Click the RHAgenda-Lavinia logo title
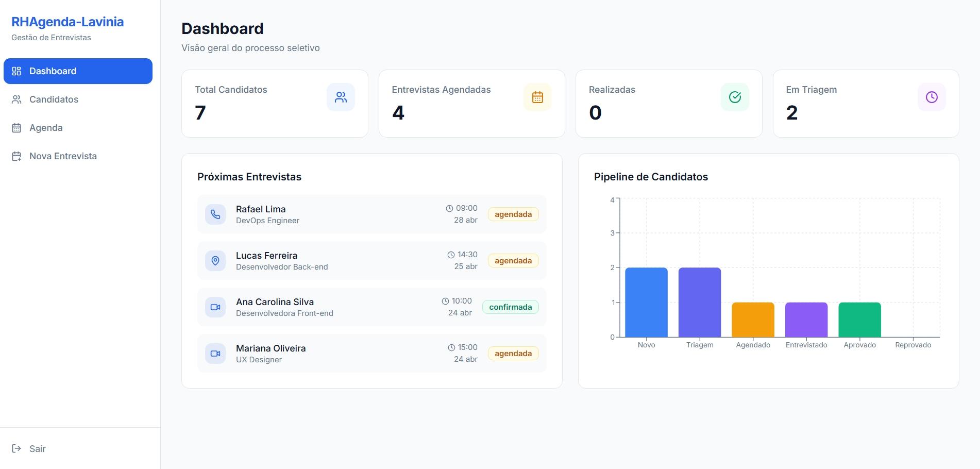This screenshot has width=980, height=469. pyautogui.click(x=67, y=22)
